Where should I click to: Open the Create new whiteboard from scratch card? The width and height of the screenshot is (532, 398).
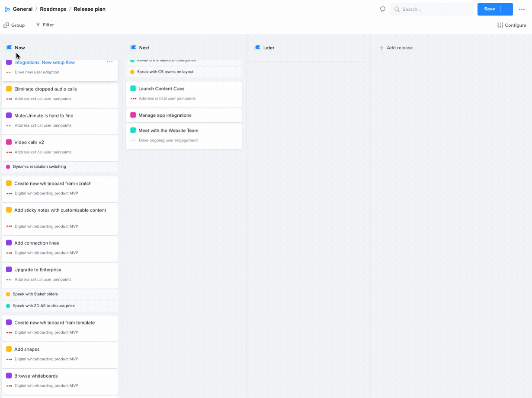(60, 189)
